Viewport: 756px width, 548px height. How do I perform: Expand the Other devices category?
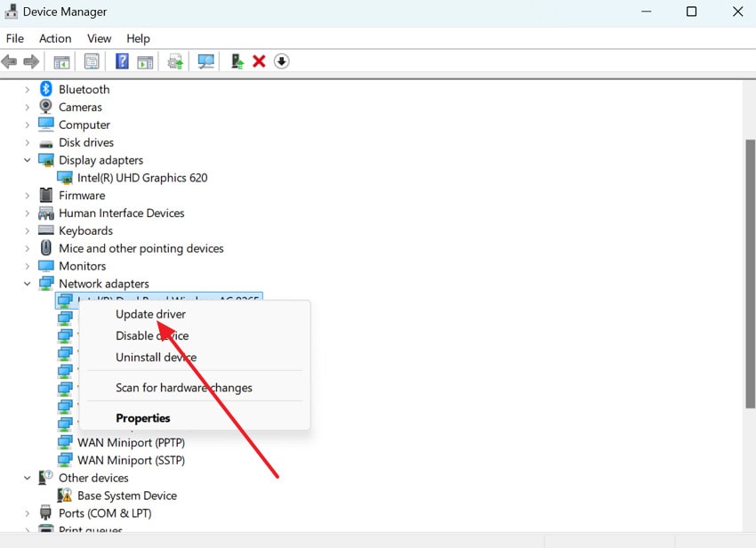click(x=28, y=478)
